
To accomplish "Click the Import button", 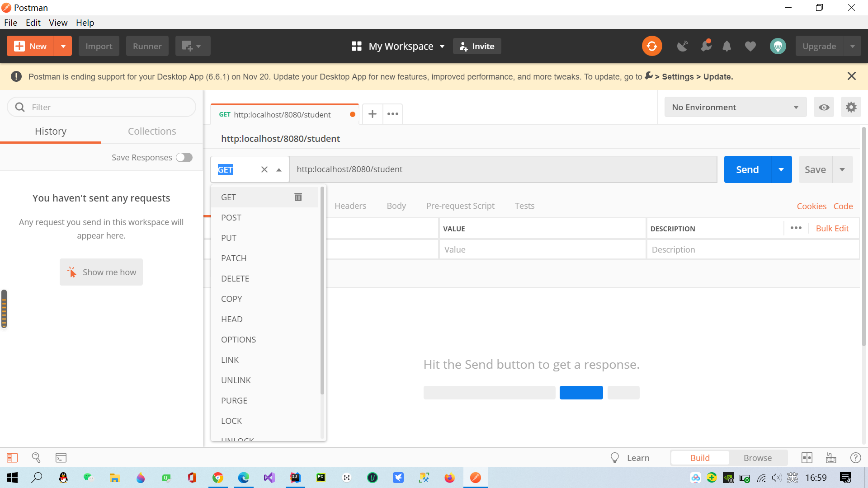I will (99, 46).
